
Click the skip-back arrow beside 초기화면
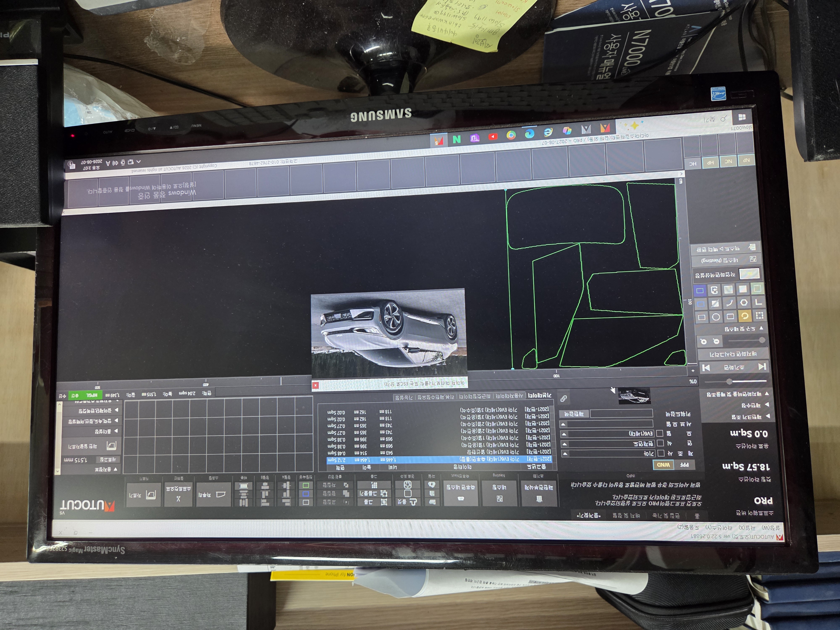point(762,366)
